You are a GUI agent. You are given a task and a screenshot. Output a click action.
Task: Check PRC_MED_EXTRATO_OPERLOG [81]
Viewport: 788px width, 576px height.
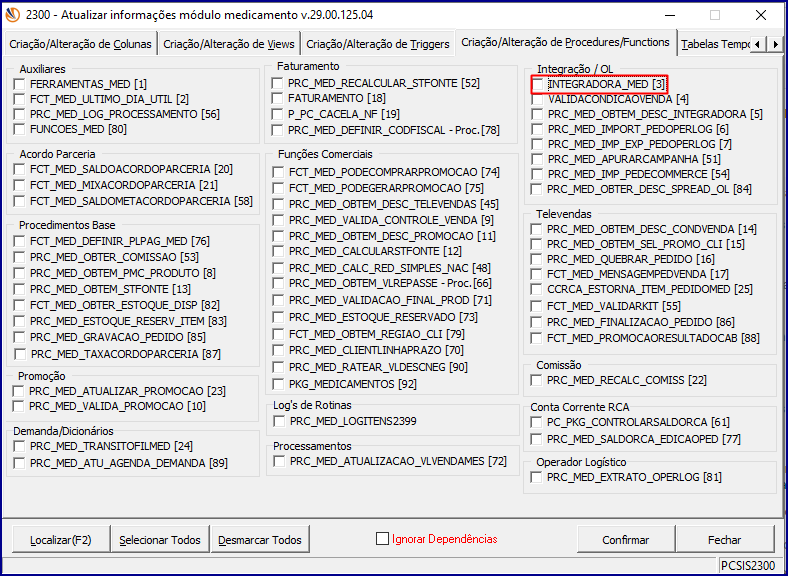[537, 477]
